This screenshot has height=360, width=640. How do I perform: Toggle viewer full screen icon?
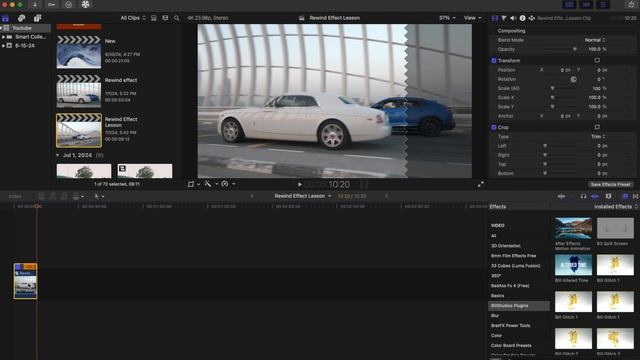tap(481, 184)
